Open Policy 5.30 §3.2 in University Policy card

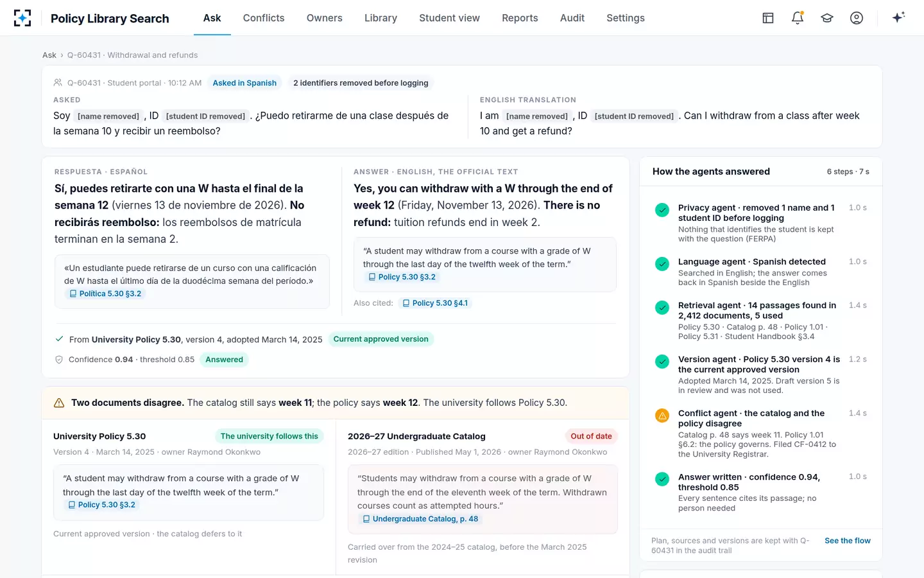(102, 505)
